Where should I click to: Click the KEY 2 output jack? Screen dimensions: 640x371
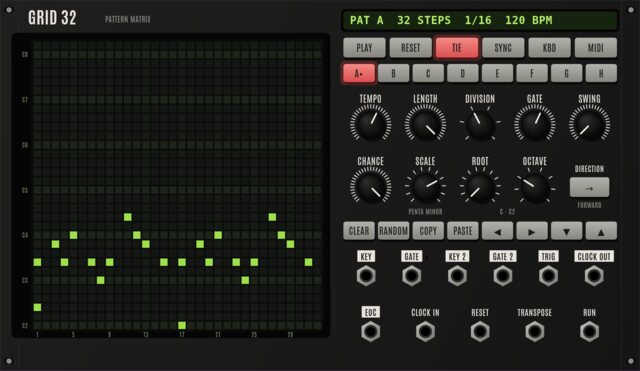pyautogui.click(x=457, y=276)
